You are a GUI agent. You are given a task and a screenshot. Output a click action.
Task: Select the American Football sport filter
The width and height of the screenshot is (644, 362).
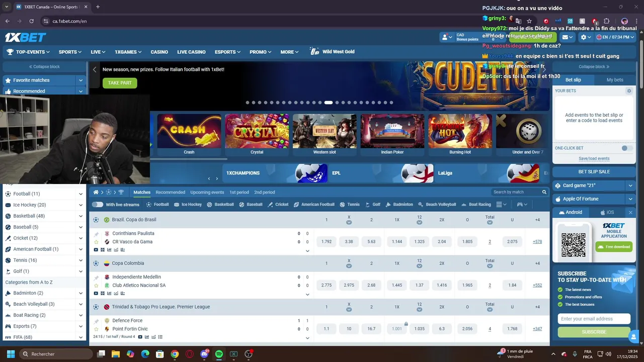click(x=314, y=205)
